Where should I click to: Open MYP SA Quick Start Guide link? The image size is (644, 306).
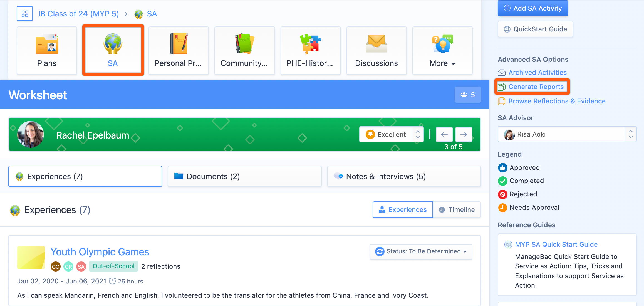556,245
